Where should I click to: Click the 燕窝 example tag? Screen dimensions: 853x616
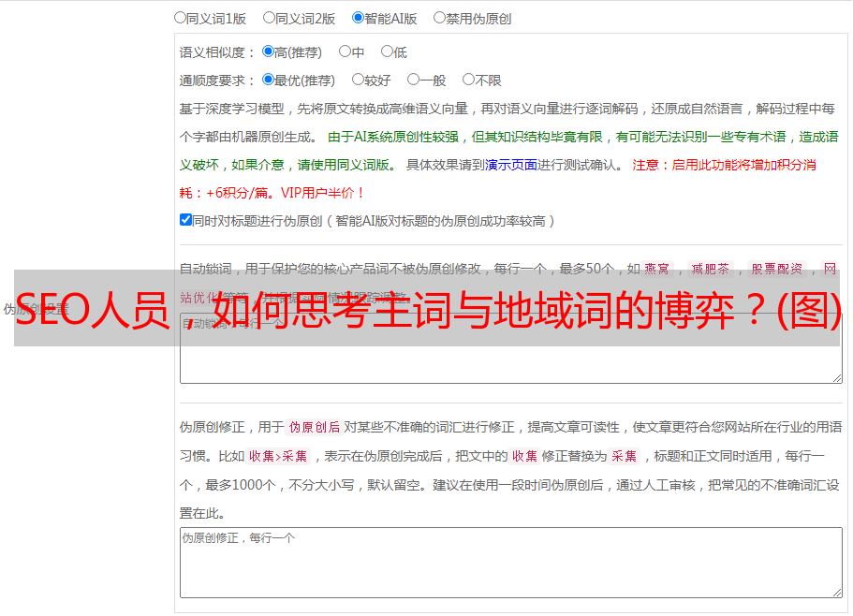coord(656,269)
